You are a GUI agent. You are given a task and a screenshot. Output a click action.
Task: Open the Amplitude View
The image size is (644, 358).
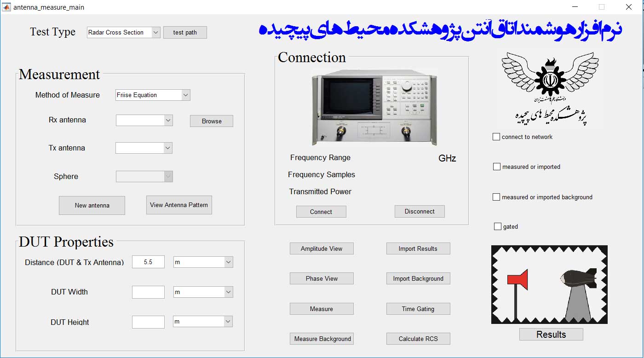pyautogui.click(x=322, y=248)
